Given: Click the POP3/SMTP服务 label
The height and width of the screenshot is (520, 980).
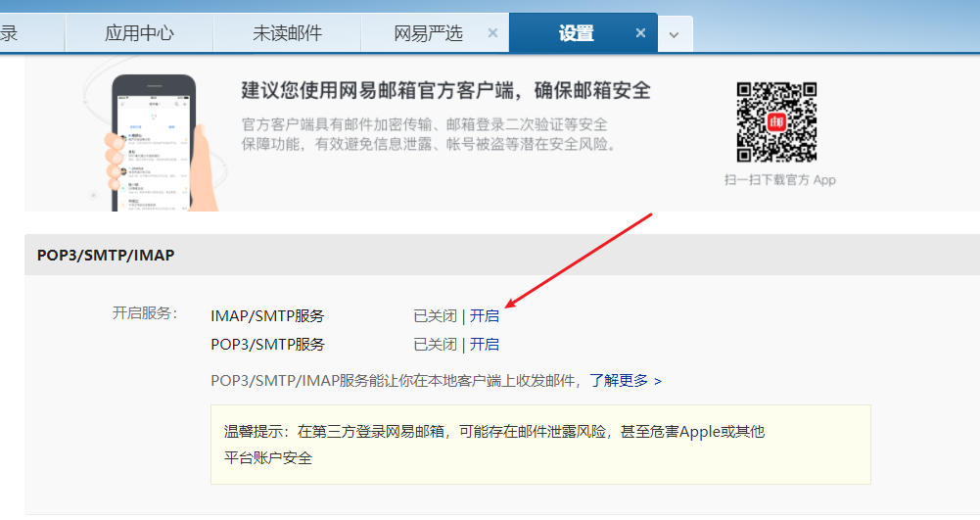Looking at the screenshot, I should coord(267,345).
